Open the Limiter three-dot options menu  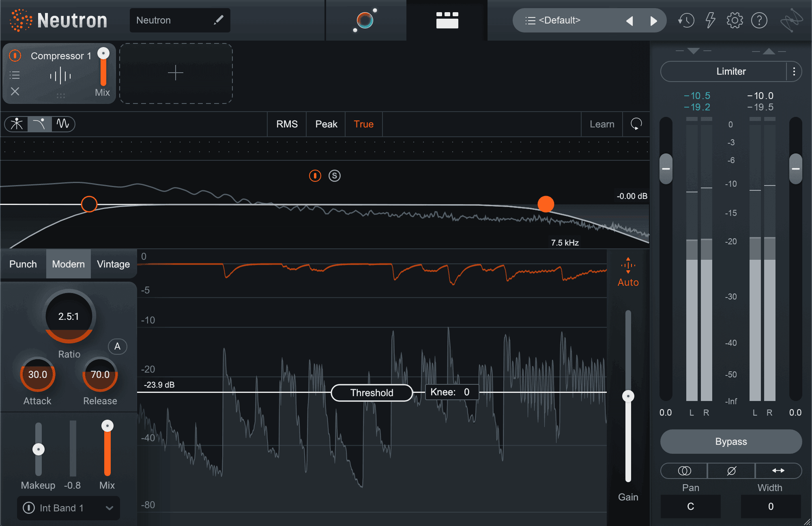[x=794, y=72]
